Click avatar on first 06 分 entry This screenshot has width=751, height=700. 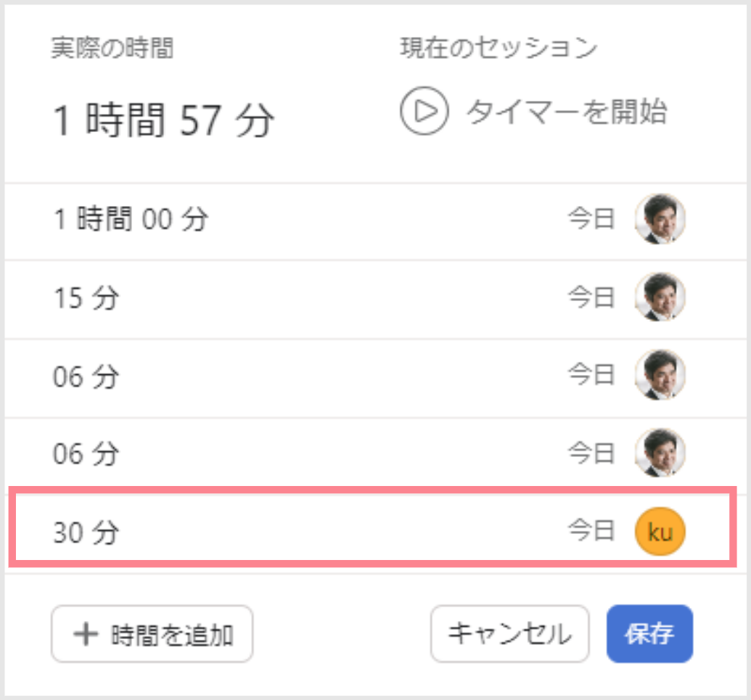click(x=660, y=374)
